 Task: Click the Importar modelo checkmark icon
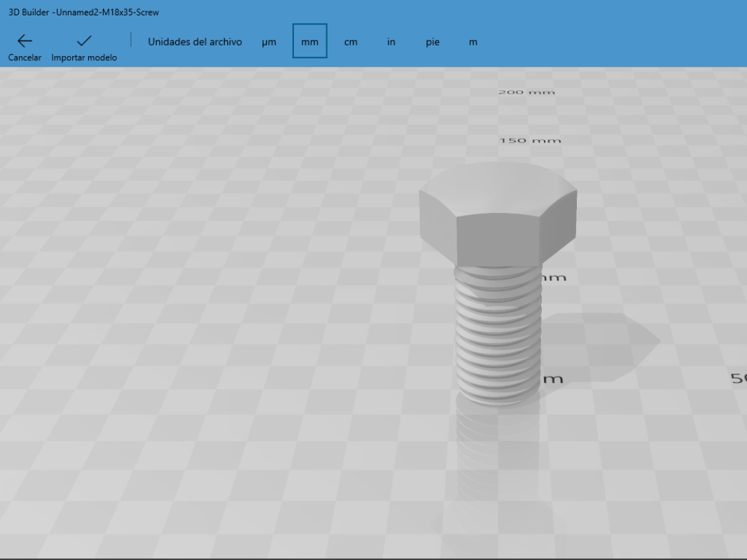pos(84,41)
